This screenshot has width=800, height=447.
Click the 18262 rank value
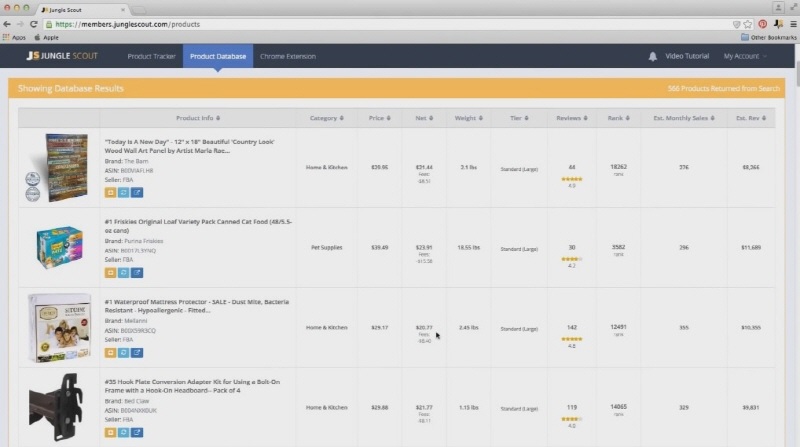pyautogui.click(x=618, y=167)
